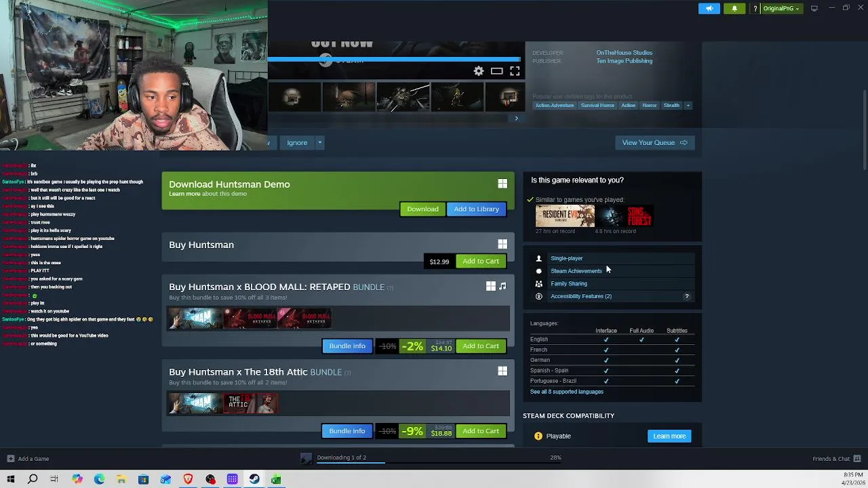The image size is (868, 488).
Task: Open 'Learn more' about this demo
Action: pos(184,194)
